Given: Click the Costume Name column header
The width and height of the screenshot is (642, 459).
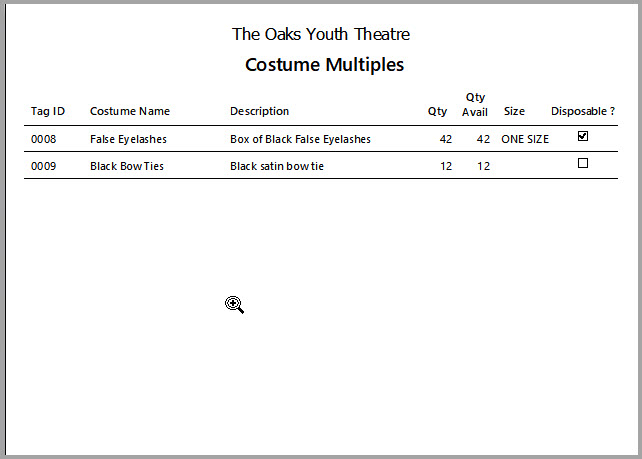Looking at the screenshot, I should coord(130,111).
